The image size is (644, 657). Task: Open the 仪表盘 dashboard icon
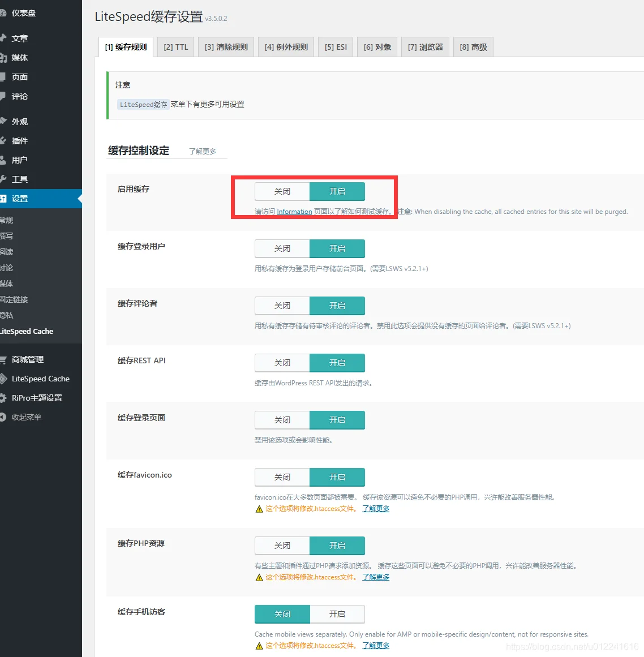coord(20,19)
